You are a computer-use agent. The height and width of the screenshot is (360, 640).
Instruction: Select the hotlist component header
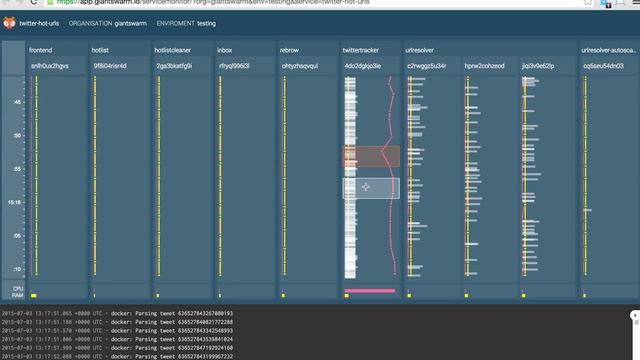coord(100,50)
